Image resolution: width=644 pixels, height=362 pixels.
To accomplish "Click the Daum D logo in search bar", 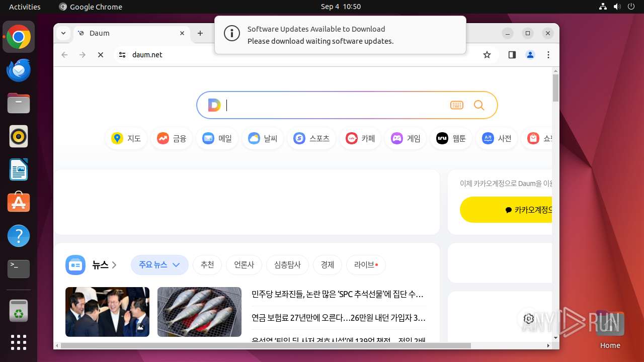I will click(x=214, y=105).
